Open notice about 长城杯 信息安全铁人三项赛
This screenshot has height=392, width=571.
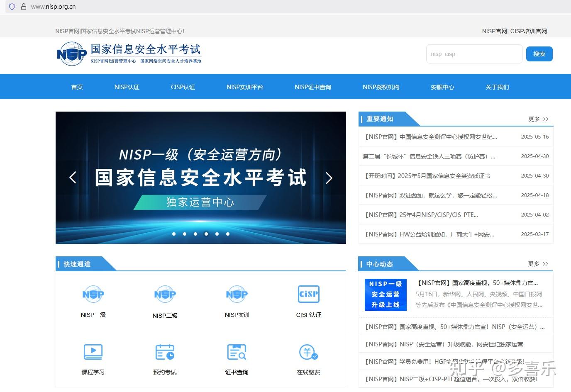(x=429, y=156)
